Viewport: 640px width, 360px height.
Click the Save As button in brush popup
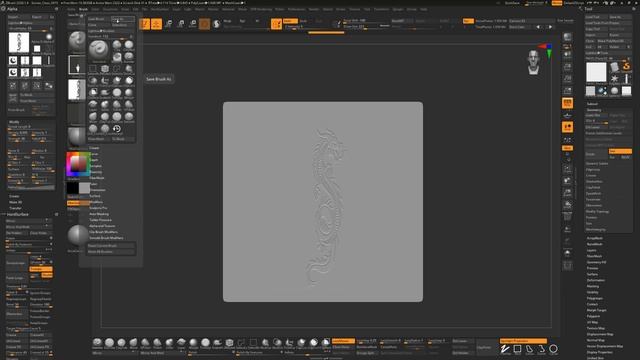(x=123, y=19)
